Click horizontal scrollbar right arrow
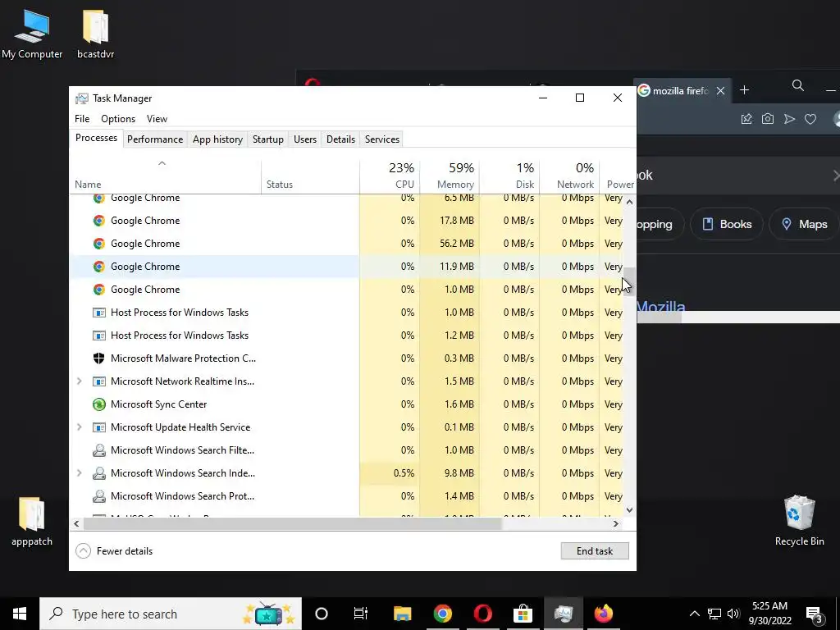840x630 pixels. tap(616, 524)
